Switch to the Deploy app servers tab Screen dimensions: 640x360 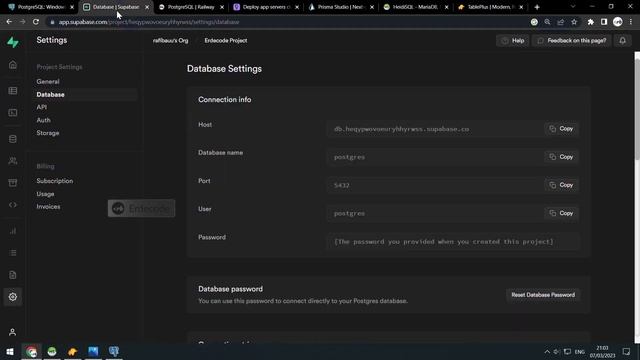click(x=266, y=7)
